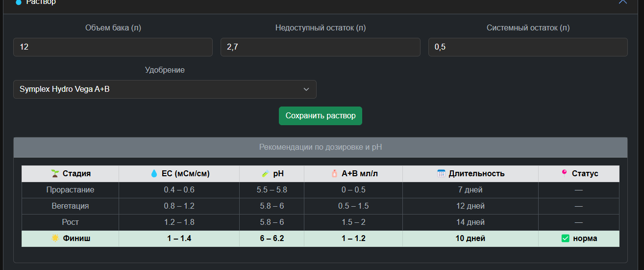Viewport: 644px width, 270px height.
Task: Click the pink pin icon in Статус header
Action: click(564, 173)
